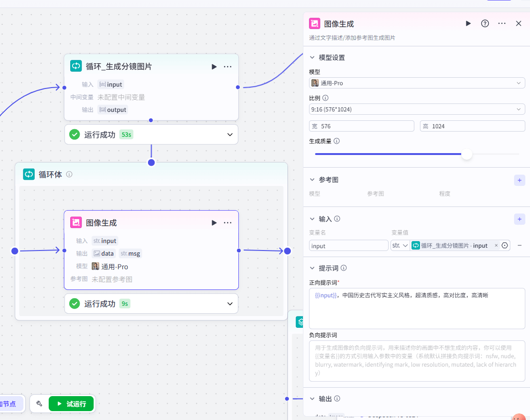Collapse the 模型设置 section
This screenshot has width=530, height=420.
pyautogui.click(x=312, y=58)
